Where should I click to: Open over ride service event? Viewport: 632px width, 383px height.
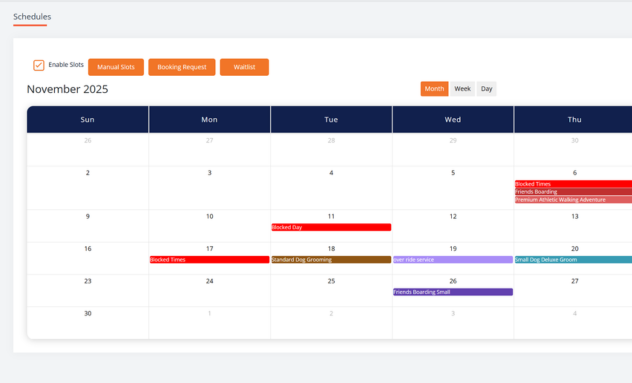[453, 260]
